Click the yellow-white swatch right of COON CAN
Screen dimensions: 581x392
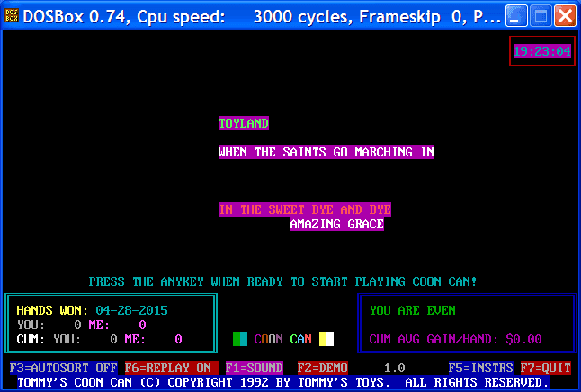[326, 339]
